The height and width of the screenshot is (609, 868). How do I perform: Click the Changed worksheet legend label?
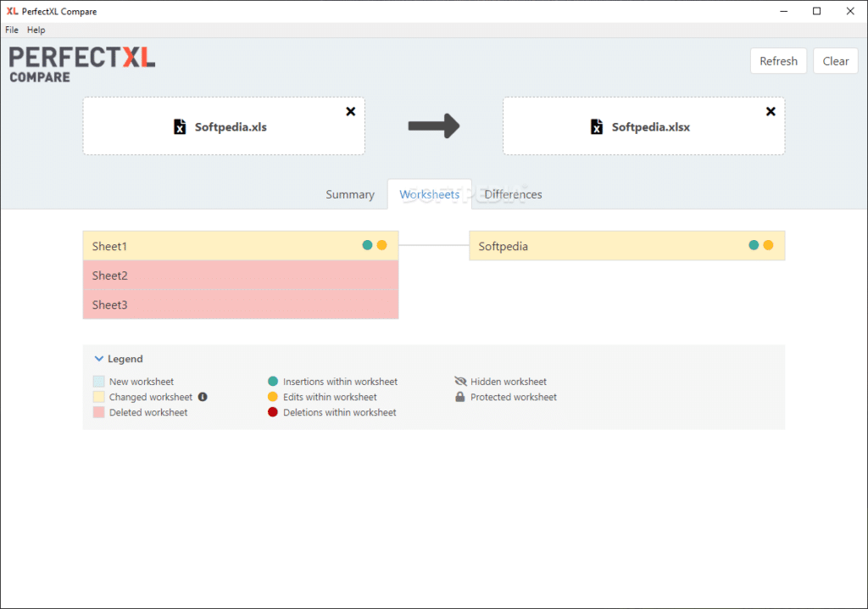[x=151, y=397]
